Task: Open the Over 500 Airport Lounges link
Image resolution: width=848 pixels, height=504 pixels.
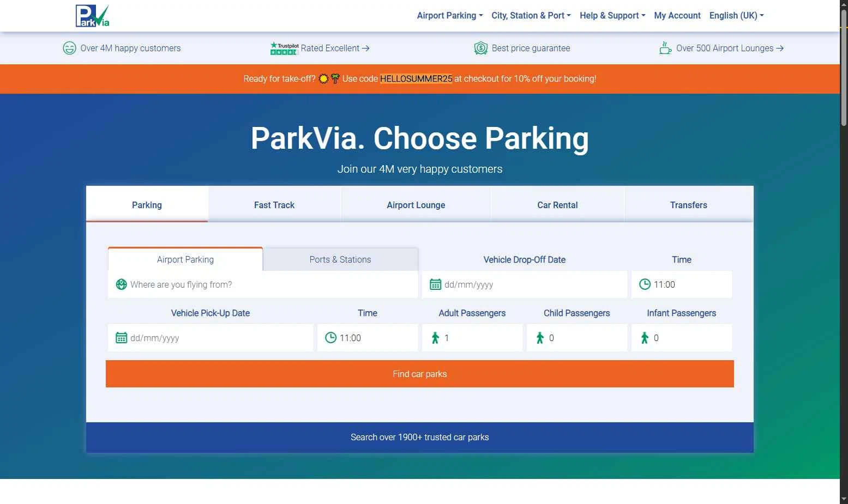Action: tap(730, 48)
